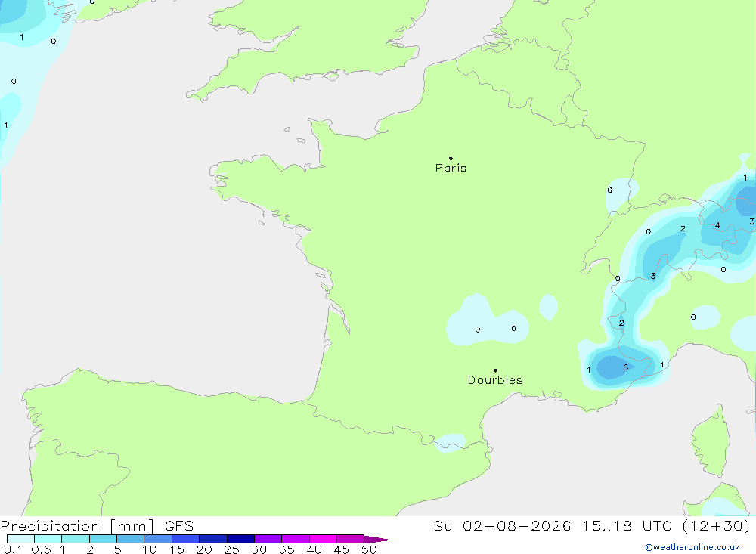This screenshot has height=554, width=756.
Task: Click the '15..18 UTC' time text
Action: (627, 525)
